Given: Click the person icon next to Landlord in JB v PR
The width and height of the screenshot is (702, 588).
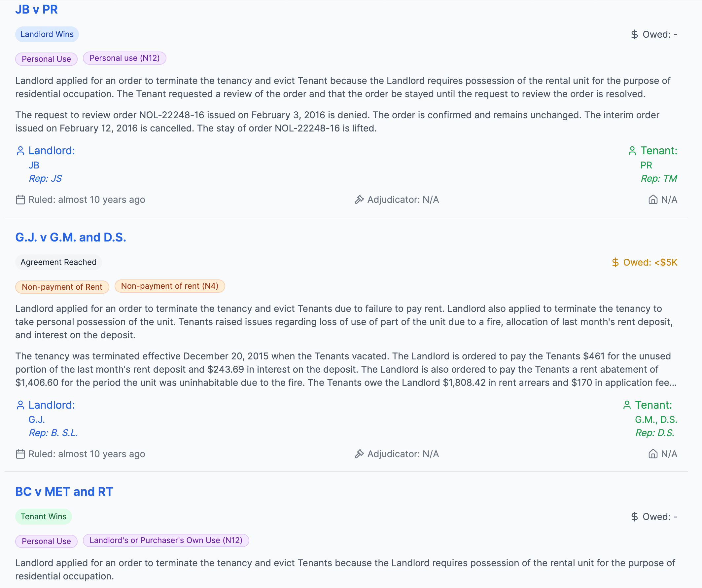Looking at the screenshot, I should point(20,151).
